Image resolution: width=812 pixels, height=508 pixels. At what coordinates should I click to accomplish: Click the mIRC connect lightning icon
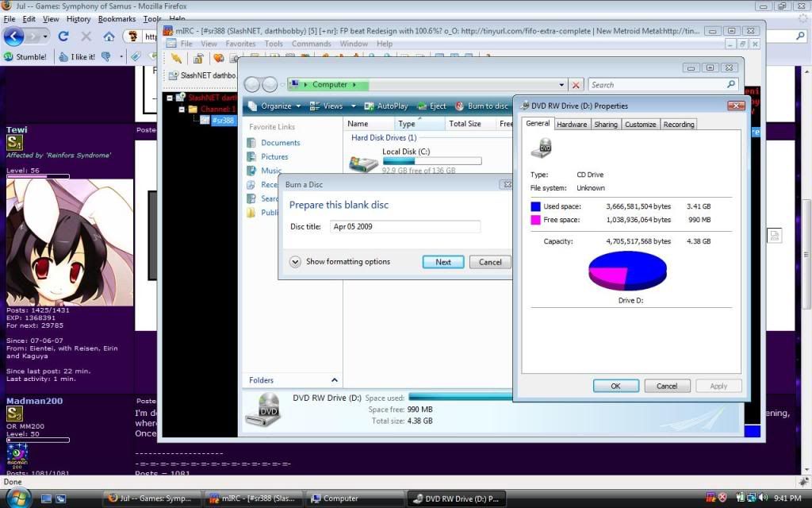coord(176,59)
